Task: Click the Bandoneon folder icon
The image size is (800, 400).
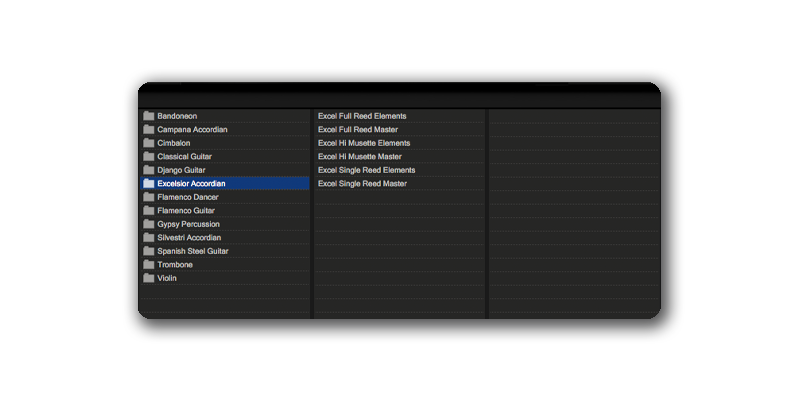Action: [148, 116]
